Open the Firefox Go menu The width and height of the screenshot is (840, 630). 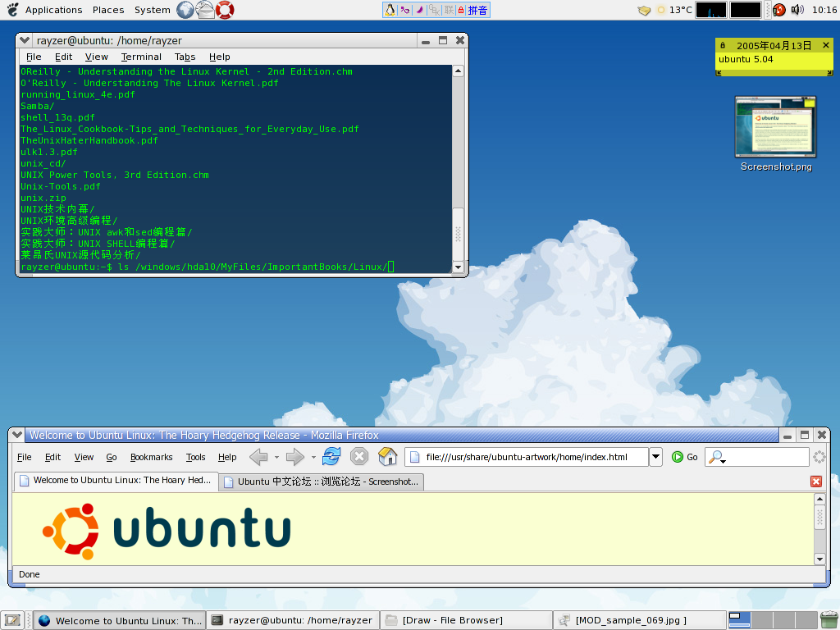point(112,457)
